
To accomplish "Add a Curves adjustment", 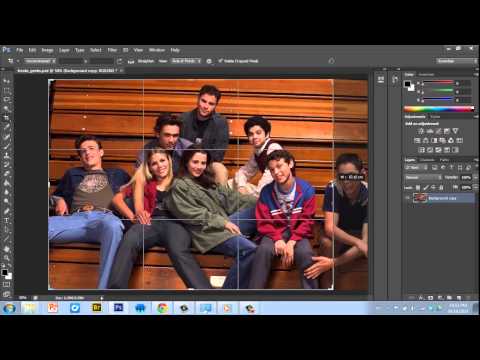I will [x=438, y=131].
